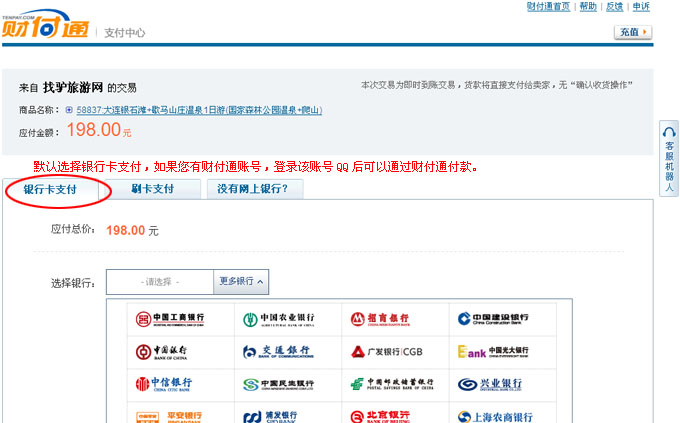Click the Tenpay 财付通 logo

[45, 25]
